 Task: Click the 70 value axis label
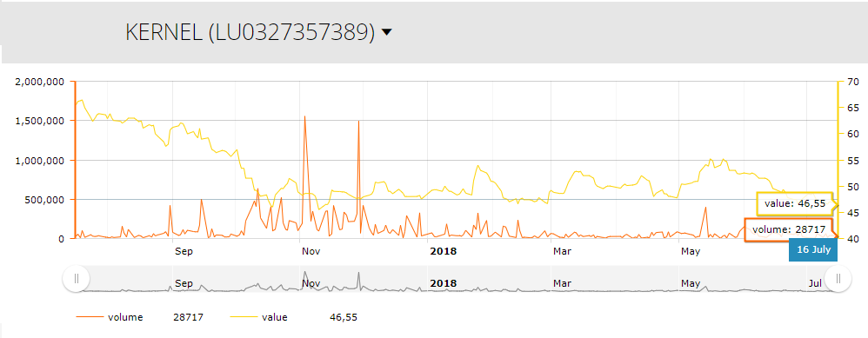tap(852, 82)
